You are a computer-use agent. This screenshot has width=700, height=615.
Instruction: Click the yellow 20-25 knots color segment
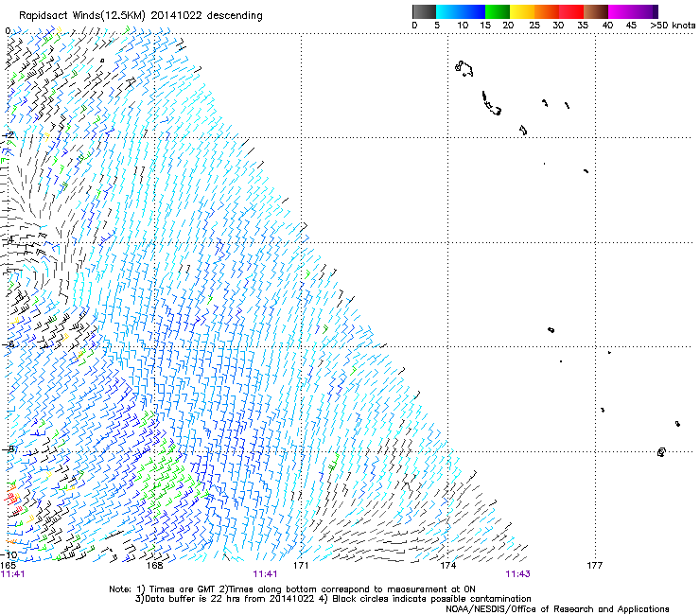tap(522, 11)
